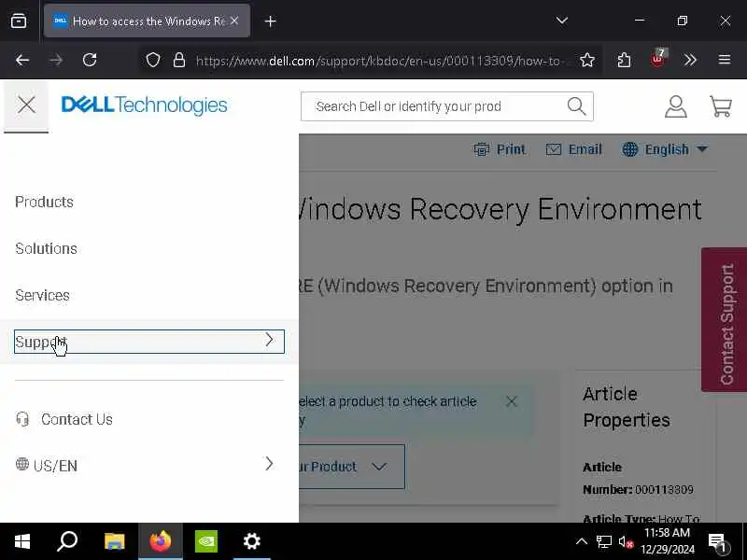
Task: Click the headset icon beside Contact Us
Action: (x=22, y=419)
